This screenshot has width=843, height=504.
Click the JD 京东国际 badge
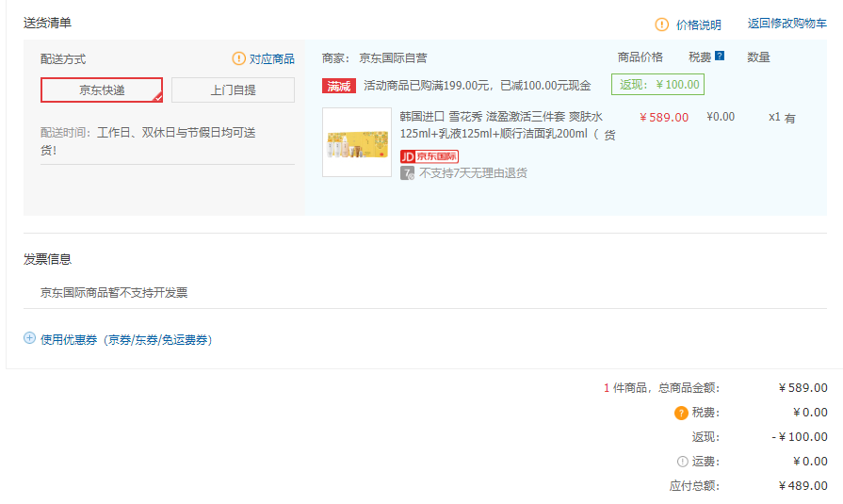click(x=429, y=156)
